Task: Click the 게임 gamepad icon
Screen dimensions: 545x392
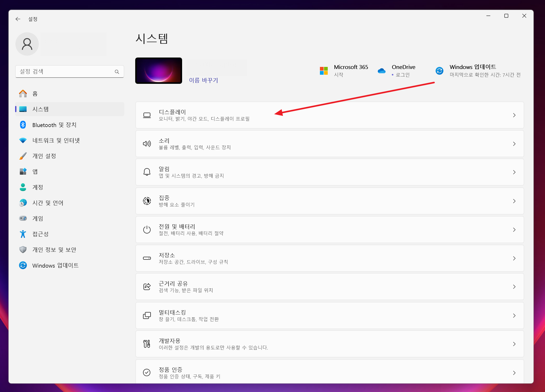Action: coord(23,218)
